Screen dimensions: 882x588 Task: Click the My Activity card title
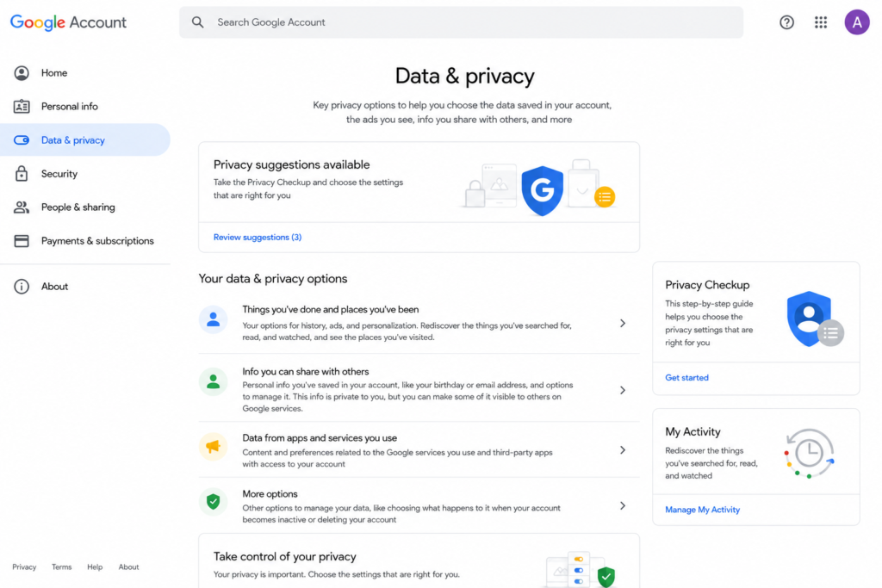[693, 431]
